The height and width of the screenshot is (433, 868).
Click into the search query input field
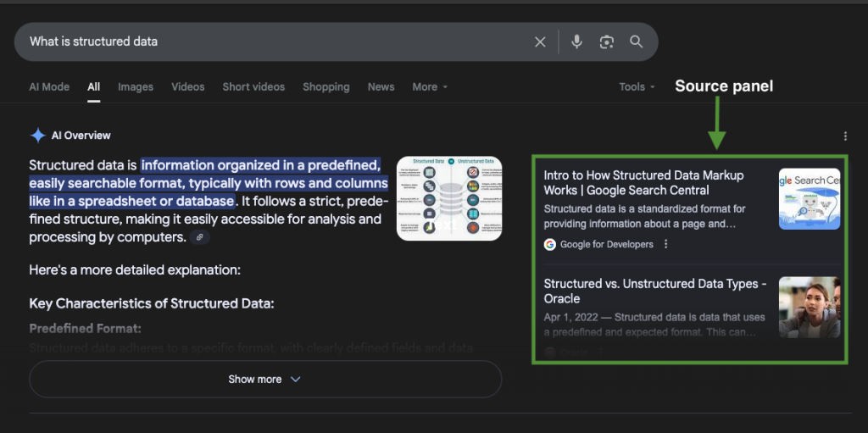(x=271, y=42)
